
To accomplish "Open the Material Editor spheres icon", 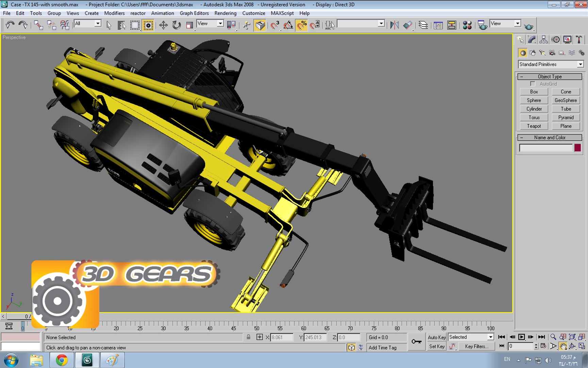I will tap(467, 25).
